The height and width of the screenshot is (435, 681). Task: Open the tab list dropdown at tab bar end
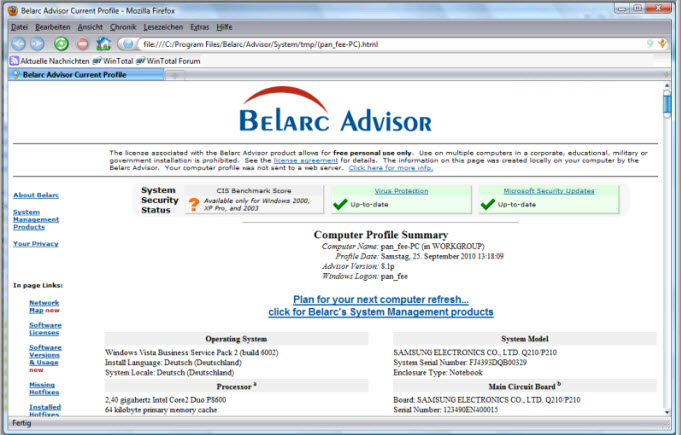[x=666, y=75]
